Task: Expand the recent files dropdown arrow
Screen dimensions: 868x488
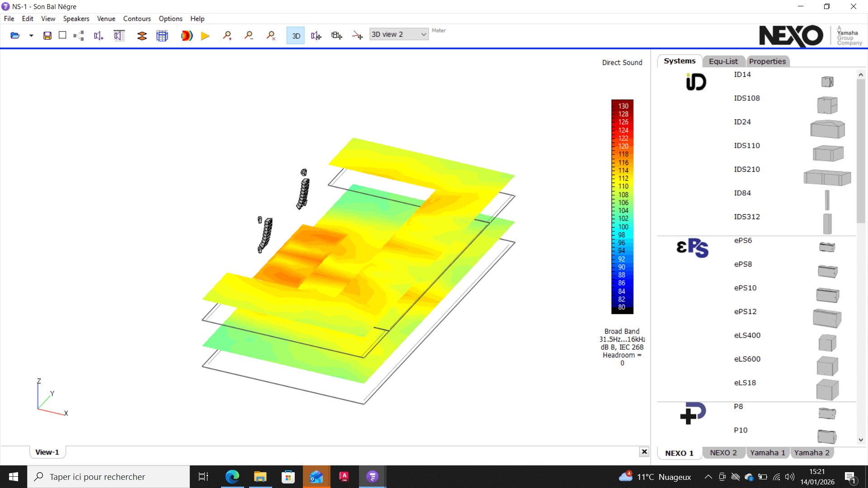Action: click(31, 35)
